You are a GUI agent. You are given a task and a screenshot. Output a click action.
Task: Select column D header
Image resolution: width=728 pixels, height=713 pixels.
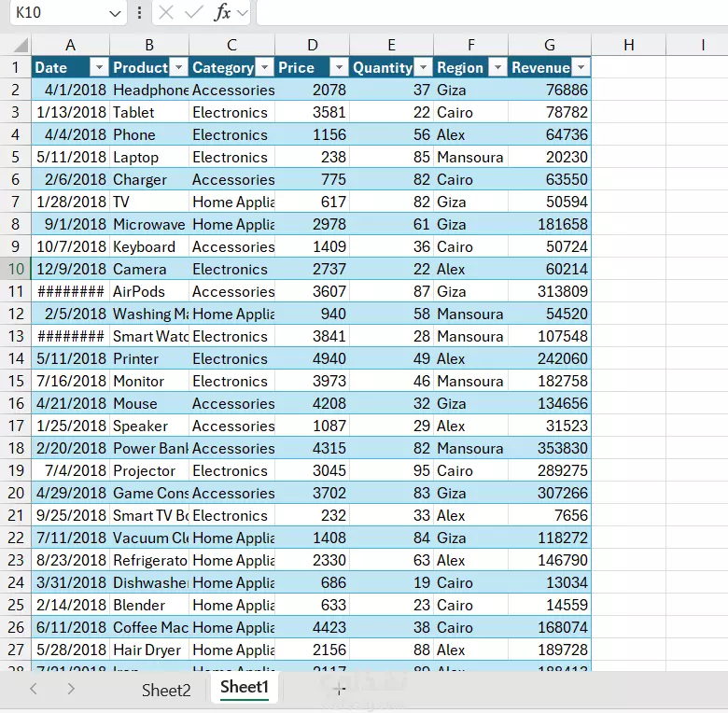coord(313,45)
